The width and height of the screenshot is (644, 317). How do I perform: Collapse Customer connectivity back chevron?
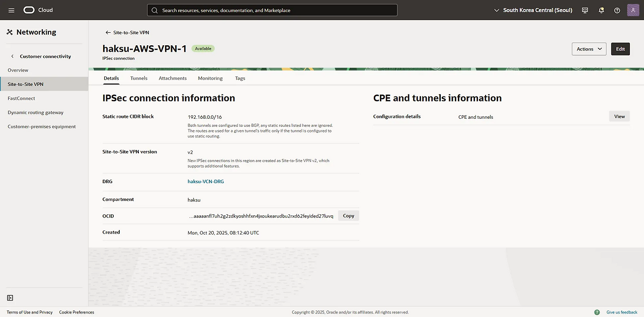pos(13,56)
